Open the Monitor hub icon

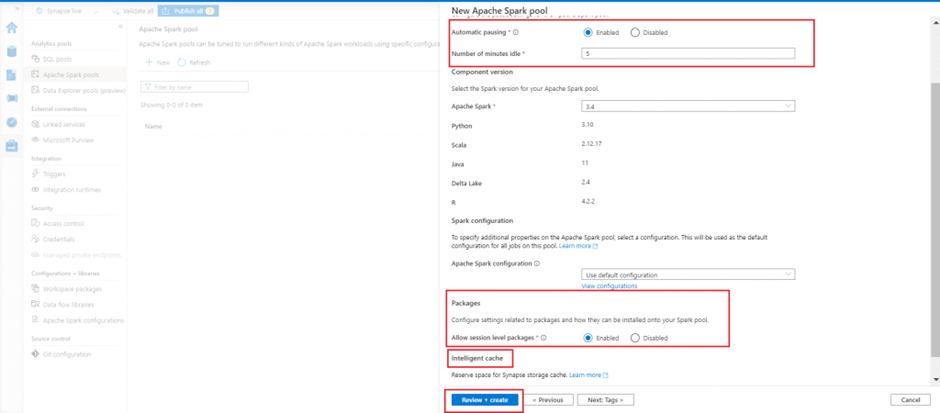click(11, 122)
